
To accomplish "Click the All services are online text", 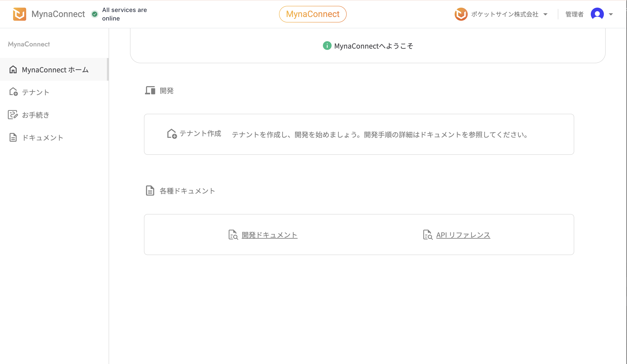I will 124,14.
